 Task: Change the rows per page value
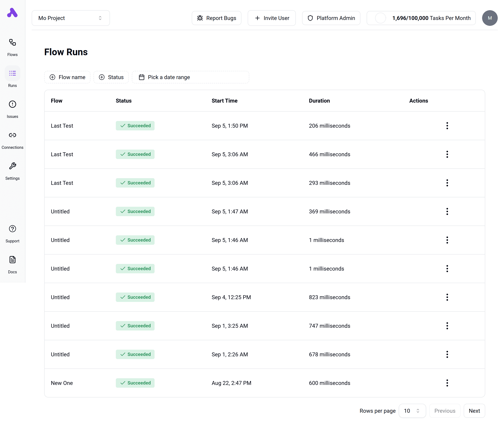(x=412, y=411)
